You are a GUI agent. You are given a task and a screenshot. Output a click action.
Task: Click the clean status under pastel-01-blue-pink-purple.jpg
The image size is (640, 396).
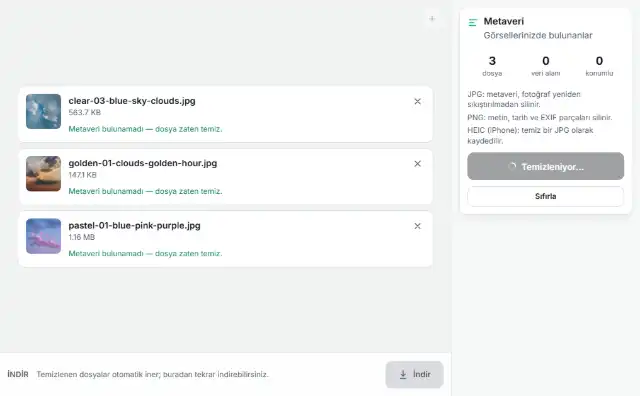tap(145, 254)
